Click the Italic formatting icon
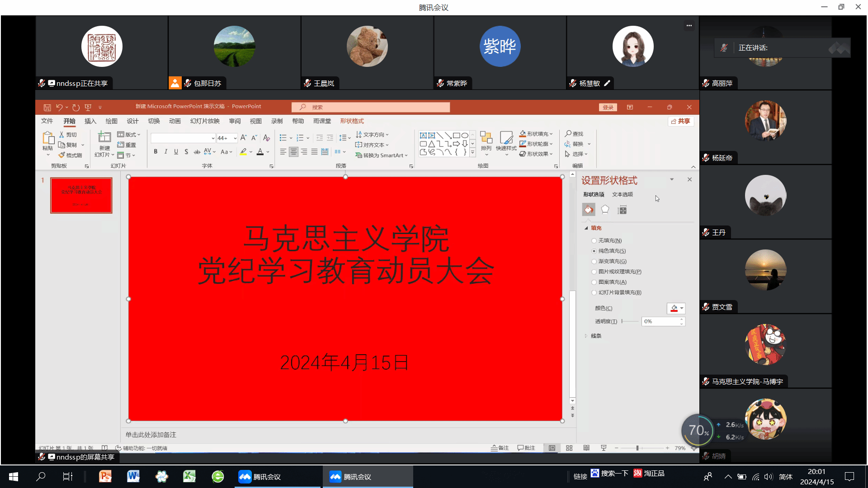The height and width of the screenshot is (488, 868). (166, 152)
